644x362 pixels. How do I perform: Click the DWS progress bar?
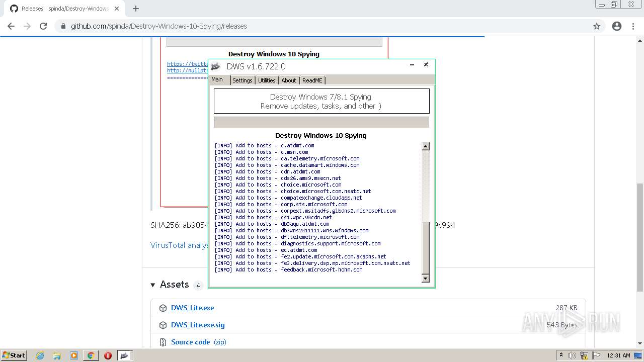[321, 122]
